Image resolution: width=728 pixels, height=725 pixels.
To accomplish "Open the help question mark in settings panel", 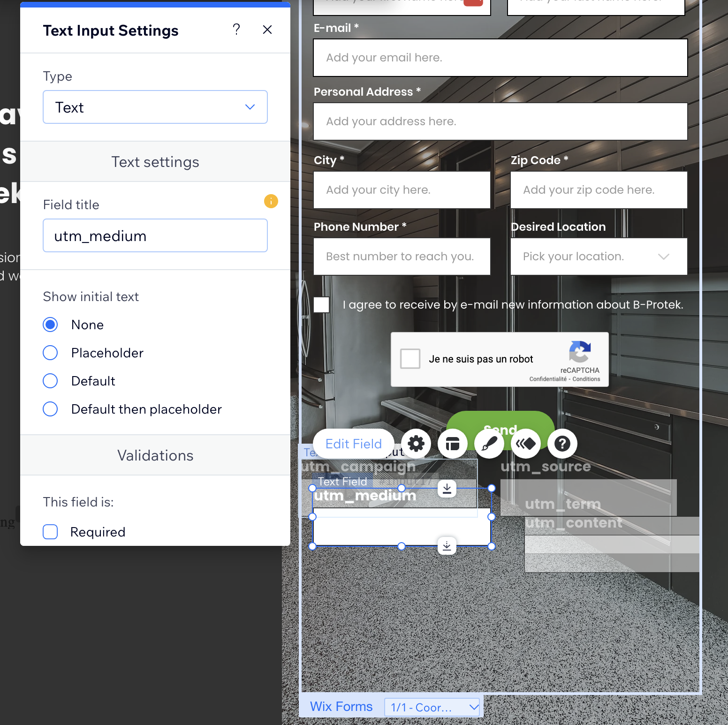I will tap(236, 30).
